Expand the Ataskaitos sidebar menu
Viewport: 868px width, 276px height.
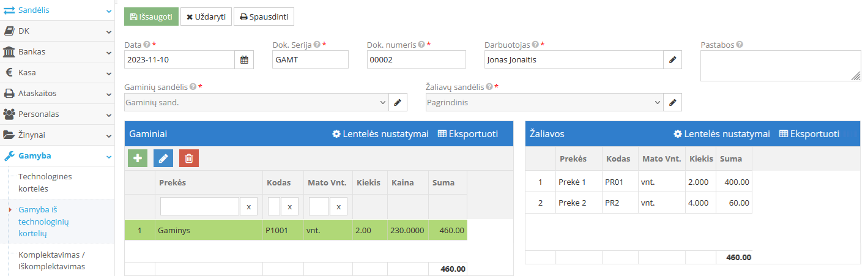[x=57, y=93]
